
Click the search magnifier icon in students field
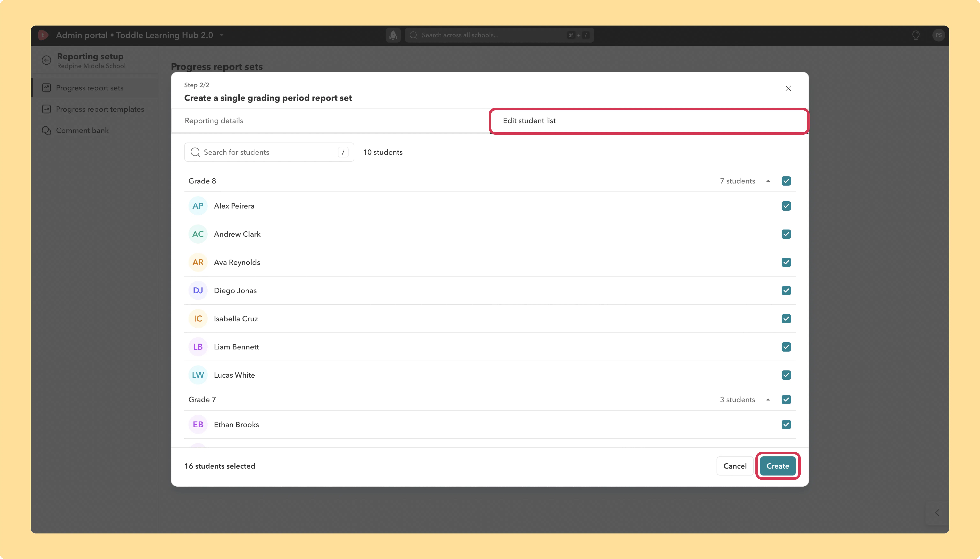click(195, 152)
